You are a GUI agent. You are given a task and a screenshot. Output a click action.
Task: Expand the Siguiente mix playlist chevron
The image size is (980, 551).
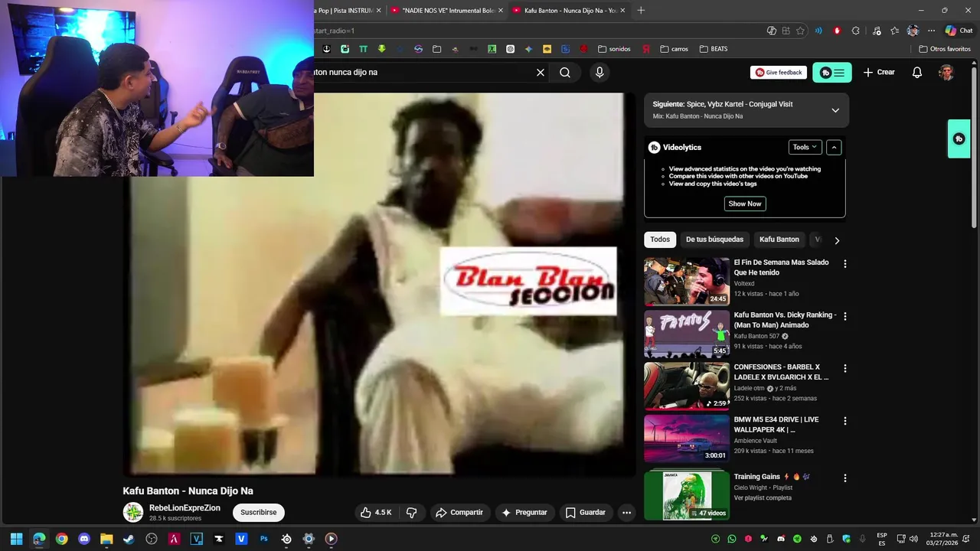(835, 110)
